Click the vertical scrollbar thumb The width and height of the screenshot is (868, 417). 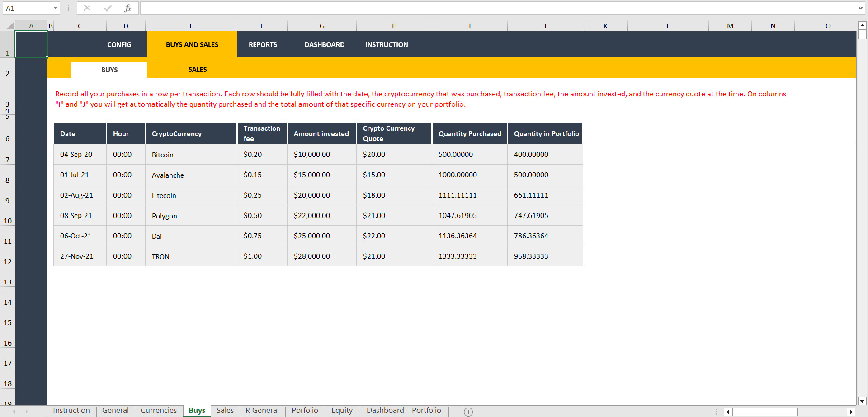862,35
